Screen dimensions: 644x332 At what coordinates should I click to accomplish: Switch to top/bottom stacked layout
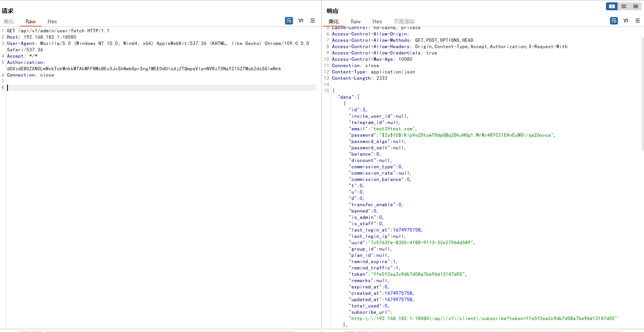click(623, 6)
